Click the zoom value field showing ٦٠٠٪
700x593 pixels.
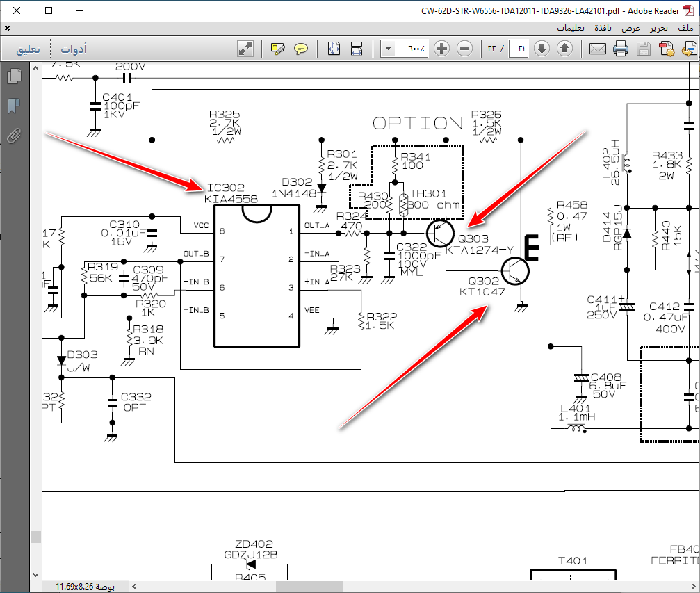click(x=412, y=49)
